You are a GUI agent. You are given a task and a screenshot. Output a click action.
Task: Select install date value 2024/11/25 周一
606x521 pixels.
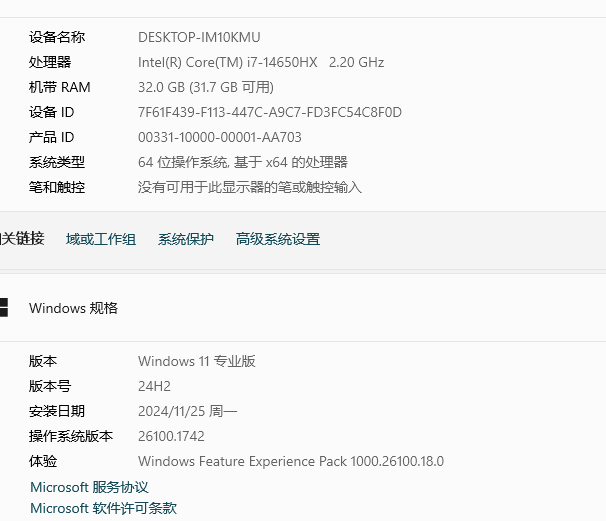coord(187,411)
